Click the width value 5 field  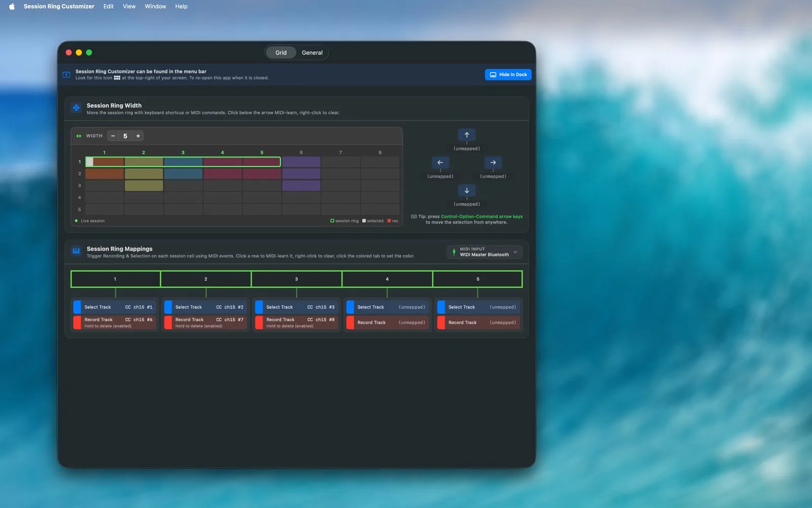[x=125, y=136]
